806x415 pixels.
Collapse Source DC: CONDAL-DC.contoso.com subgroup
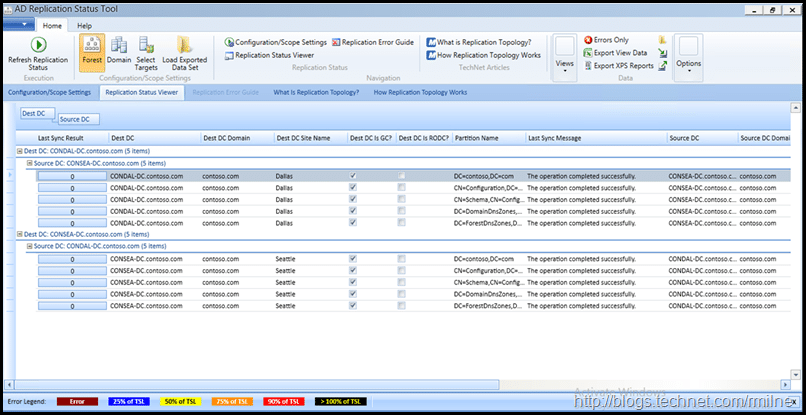point(29,246)
